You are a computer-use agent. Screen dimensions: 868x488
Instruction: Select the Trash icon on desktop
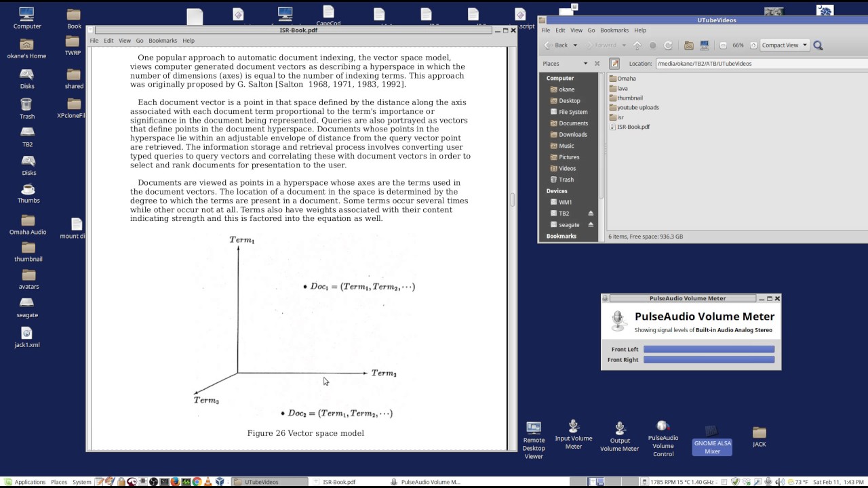[26, 108]
